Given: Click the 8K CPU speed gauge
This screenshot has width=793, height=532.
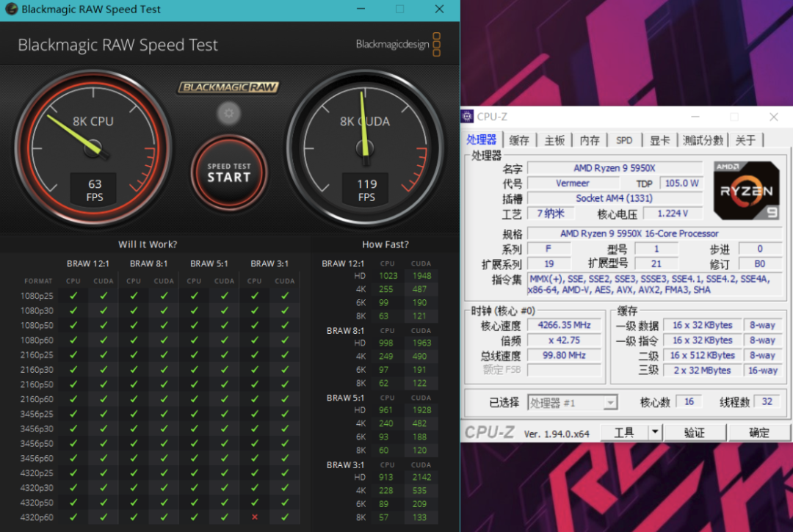Looking at the screenshot, I should [93, 148].
